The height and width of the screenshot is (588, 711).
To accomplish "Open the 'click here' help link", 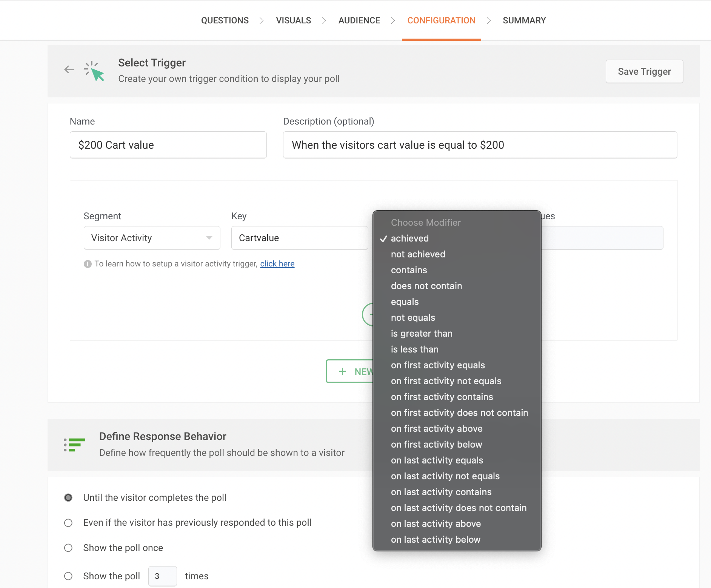I will 277,264.
